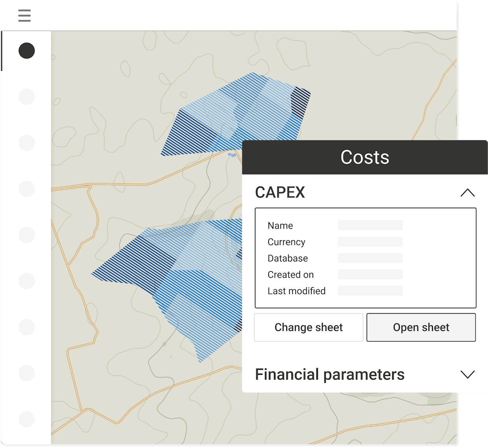Collapse the CAPEX section with its chevron
This screenshot has height=448, width=488.
467,193
